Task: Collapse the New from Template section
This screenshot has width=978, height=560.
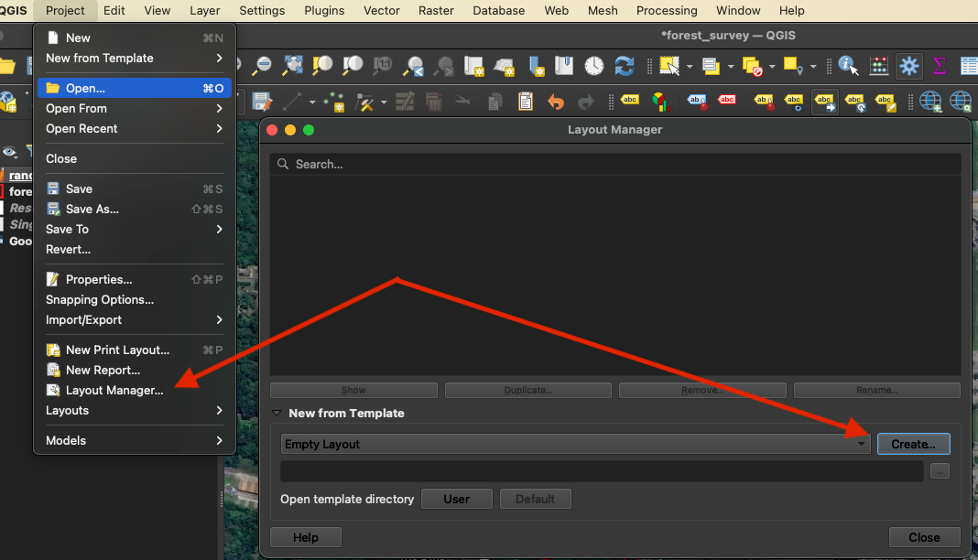Action: pyautogui.click(x=277, y=414)
